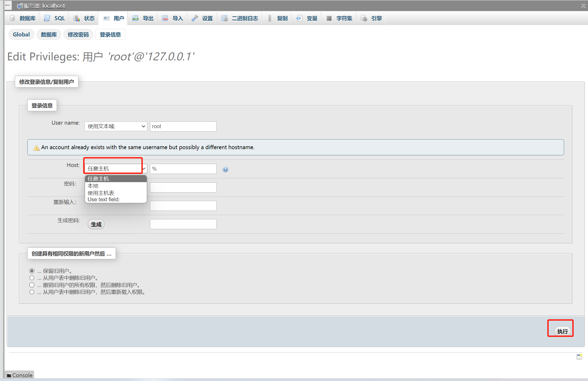Select 从用户表中删除旧用户 radio option
Viewport: 588px width, 381px height.
(32, 278)
